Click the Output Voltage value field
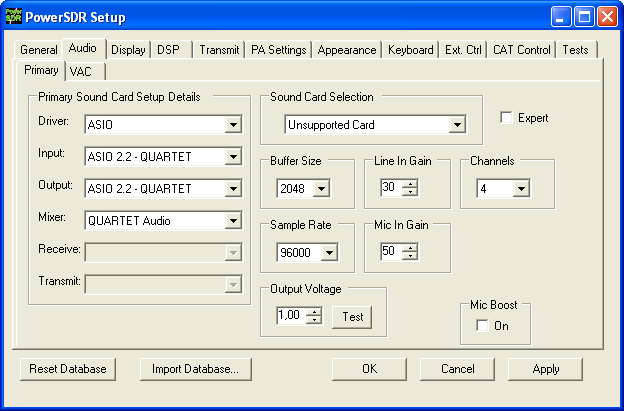Viewport: 624px width, 411px height. click(x=291, y=317)
